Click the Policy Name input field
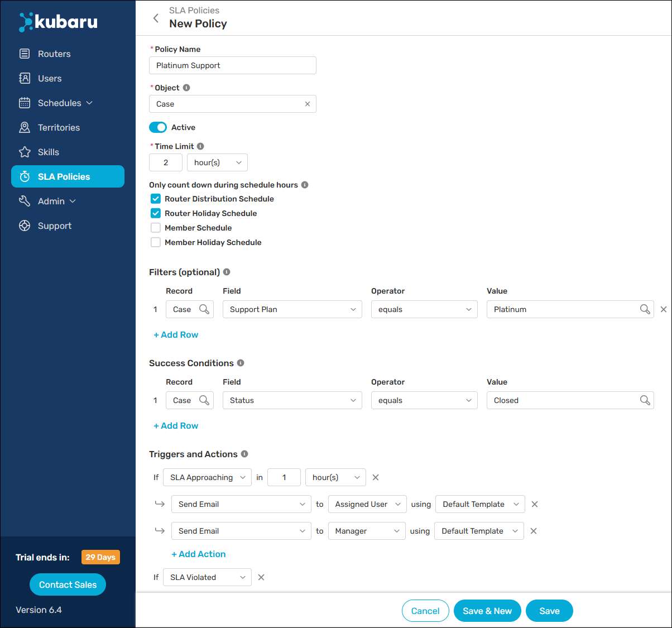Viewport: 672px width, 628px height. point(232,65)
